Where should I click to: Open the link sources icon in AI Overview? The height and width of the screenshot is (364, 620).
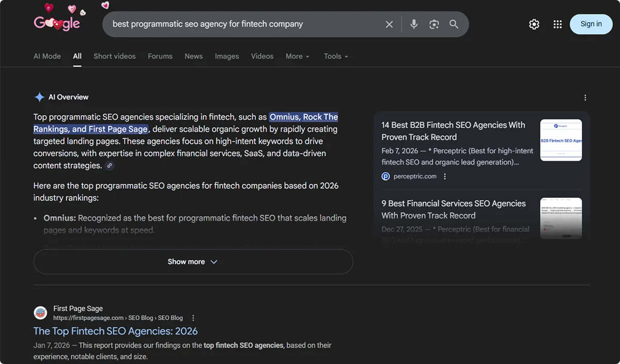click(x=109, y=166)
